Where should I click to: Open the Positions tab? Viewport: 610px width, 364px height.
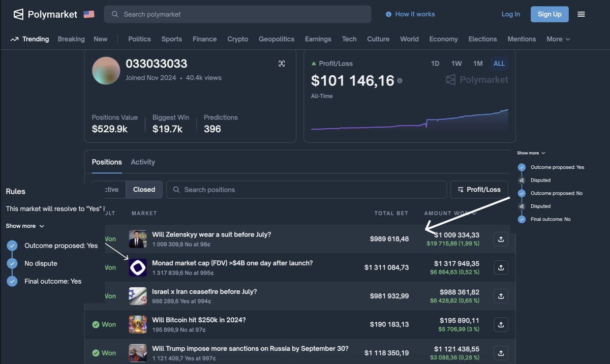[x=107, y=162]
